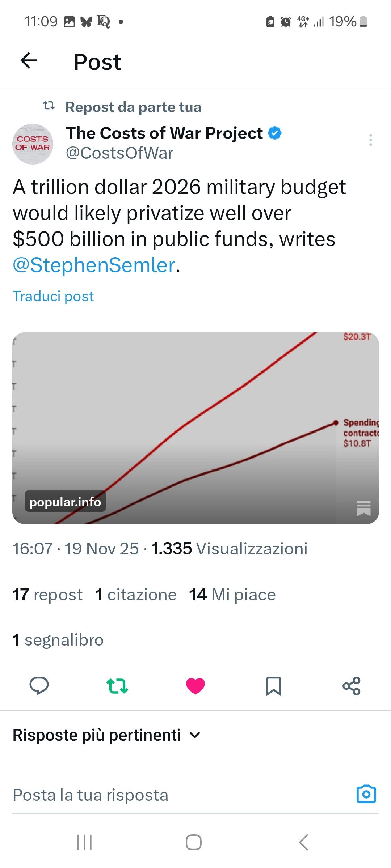Open the Costs of War profile avatar

[33, 144]
